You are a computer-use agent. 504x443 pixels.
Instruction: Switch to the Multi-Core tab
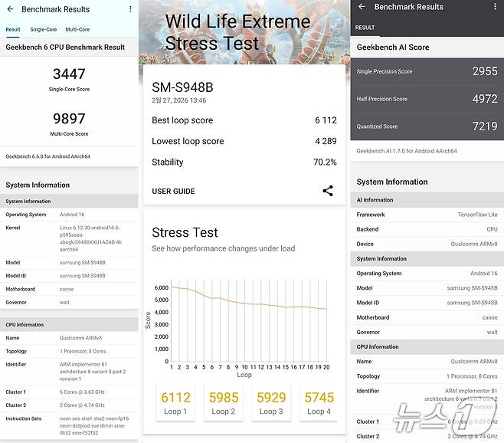pyautogui.click(x=77, y=30)
